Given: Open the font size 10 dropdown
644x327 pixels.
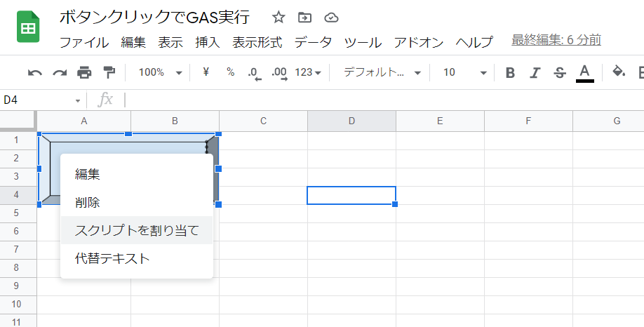Looking at the screenshot, I should coord(465,73).
